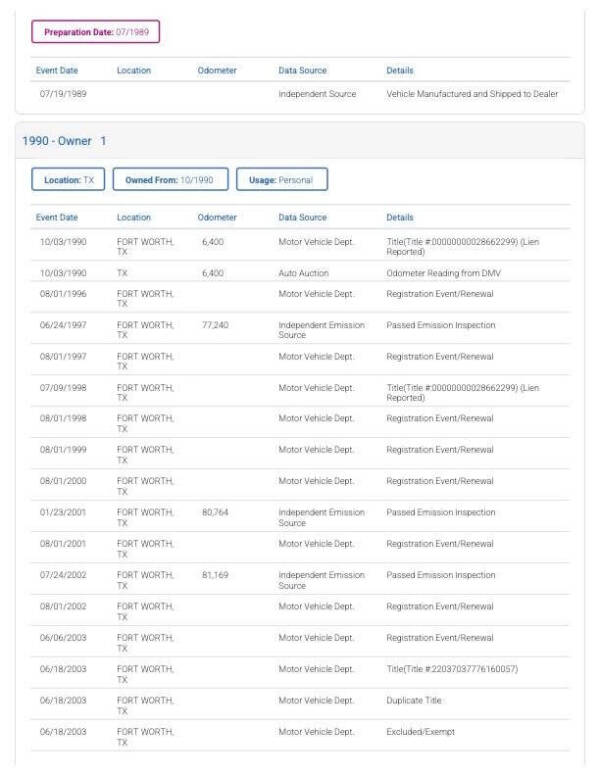Click the Duplicate Title detail entry
This screenshot has width=600, height=776.
419,700
